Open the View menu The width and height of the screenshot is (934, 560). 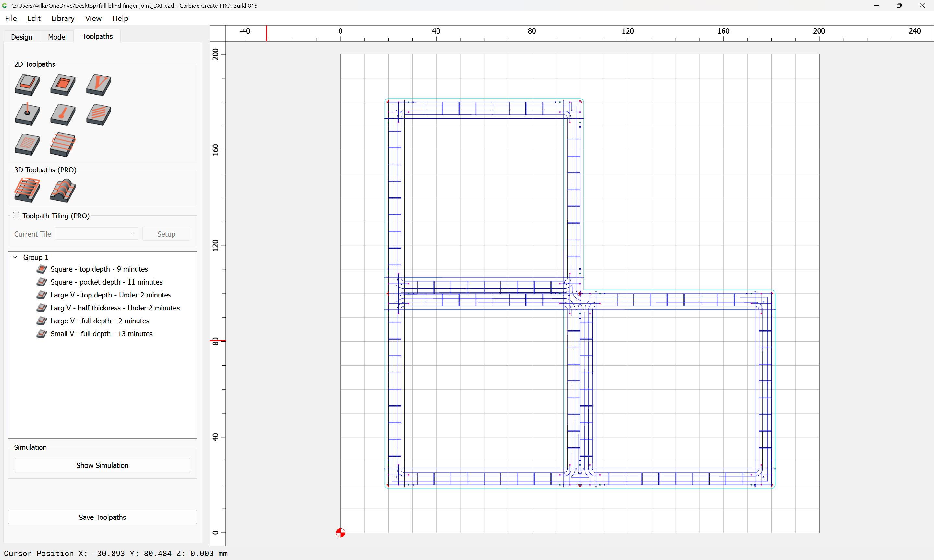[93, 18]
